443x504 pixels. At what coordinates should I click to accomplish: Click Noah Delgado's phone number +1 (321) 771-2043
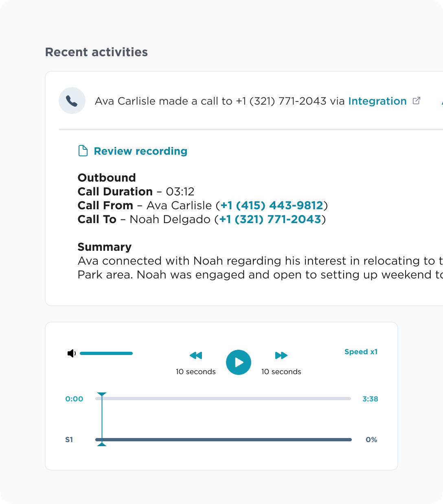270,219
